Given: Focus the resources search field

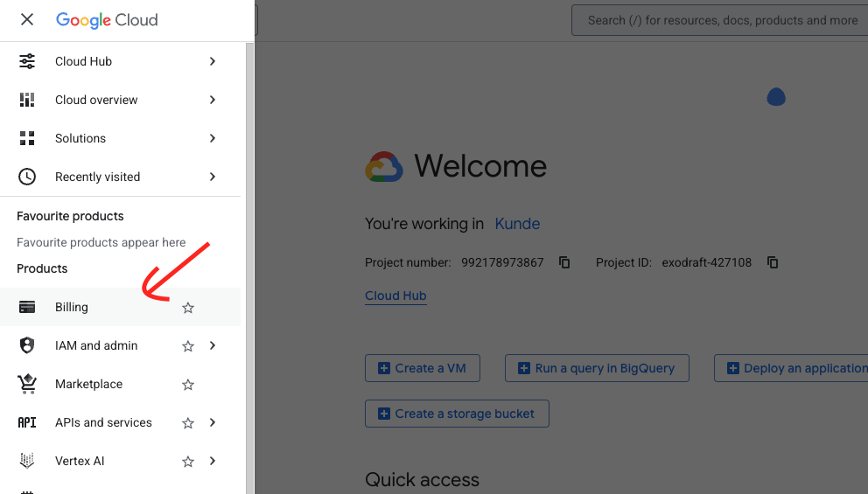Looking at the screenshot, I should click(722, 20).
